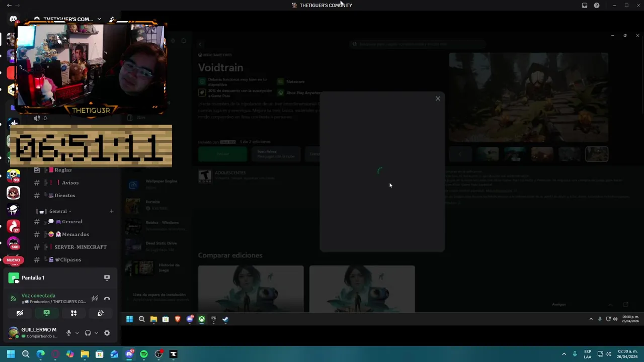This screenshot has height=362, width=644.
Task: Click the Voz conectada status text
Action: tap(38, 296)
